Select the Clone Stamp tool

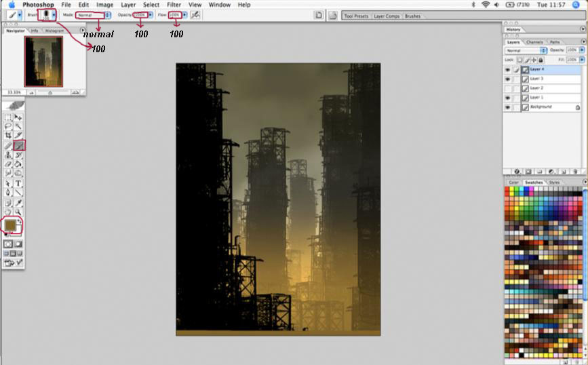click(8, 155)
